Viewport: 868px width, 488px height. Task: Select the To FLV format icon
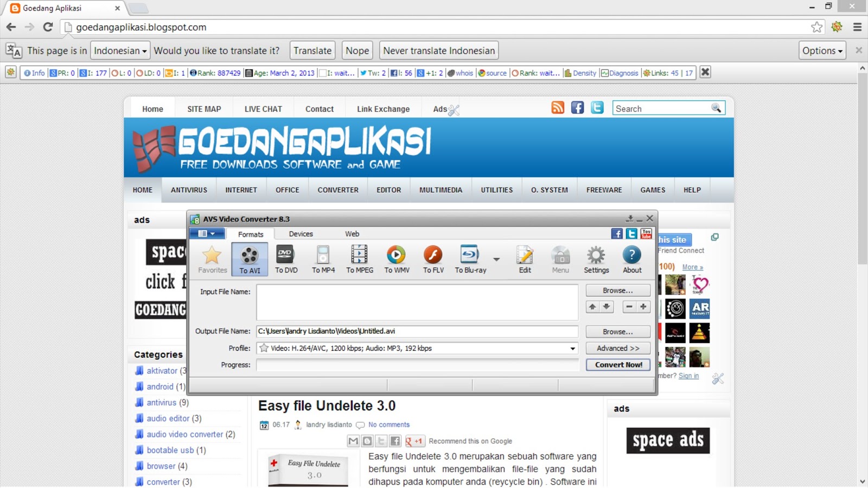[x=433, y=259]
